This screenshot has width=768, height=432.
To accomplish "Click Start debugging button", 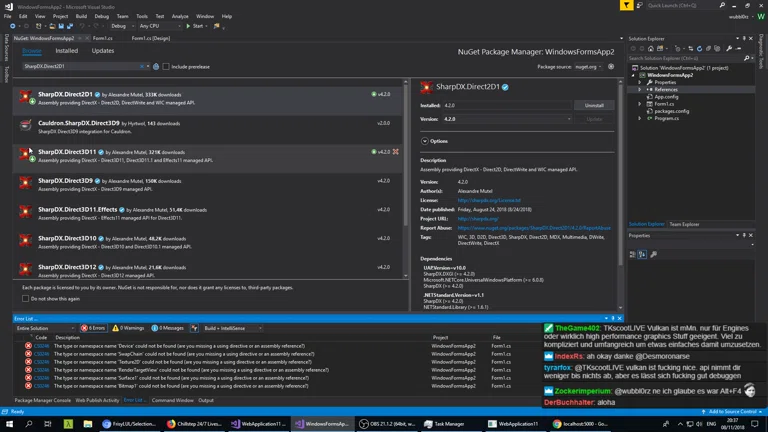I will pos(196,26).
